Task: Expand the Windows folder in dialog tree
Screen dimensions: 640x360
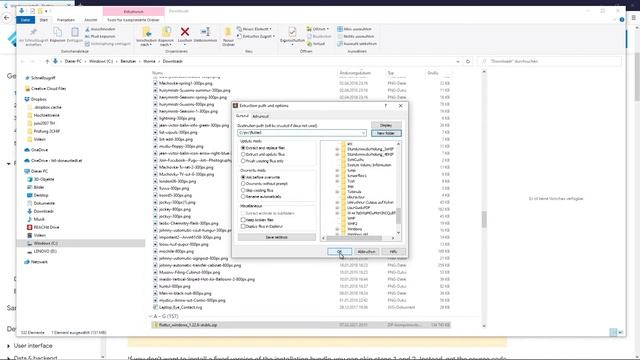Action: pos(337,229)
